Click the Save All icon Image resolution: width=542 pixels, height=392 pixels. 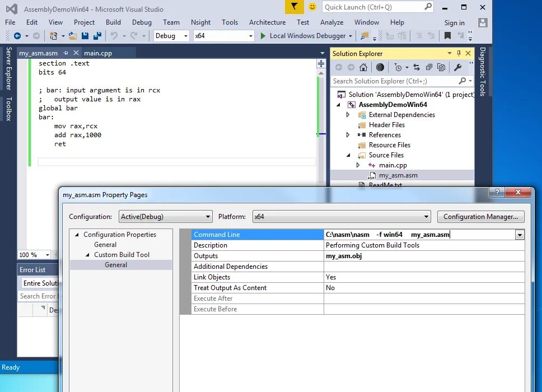coord(97,36)
